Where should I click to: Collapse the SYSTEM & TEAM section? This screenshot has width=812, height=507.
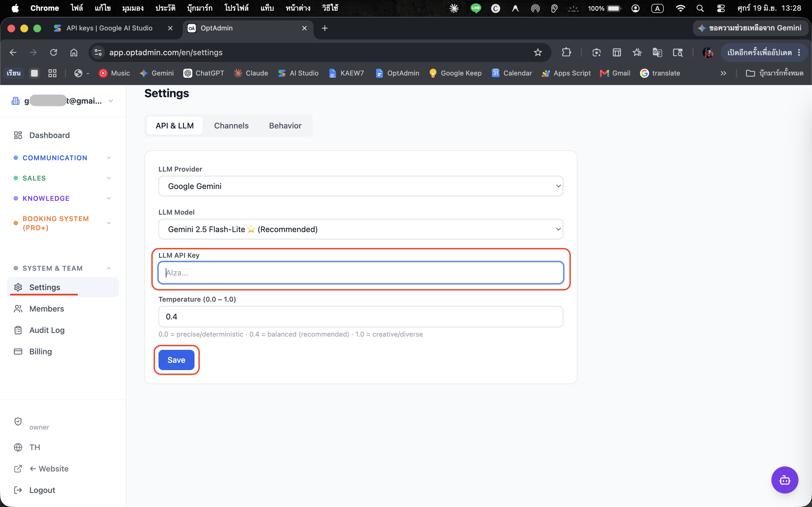tap(62, 268)
